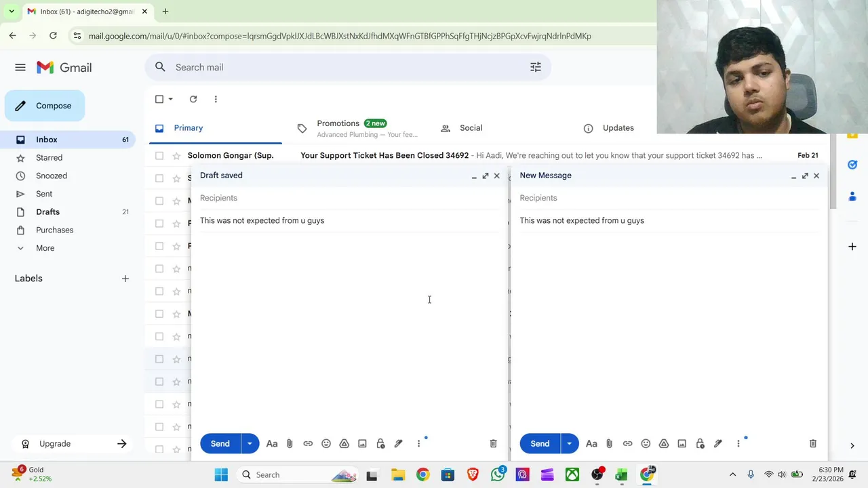Open new Chrome tab with plus button
Screen dimensions: 868x488
pos(165,12)
